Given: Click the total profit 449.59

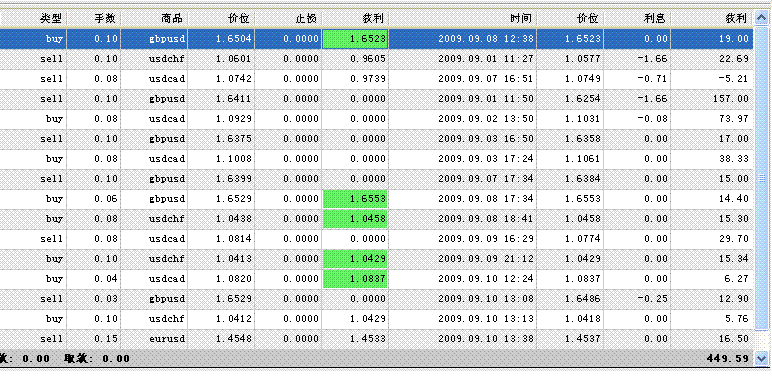Looking at the screenshot, I should (x=728, y=358).
